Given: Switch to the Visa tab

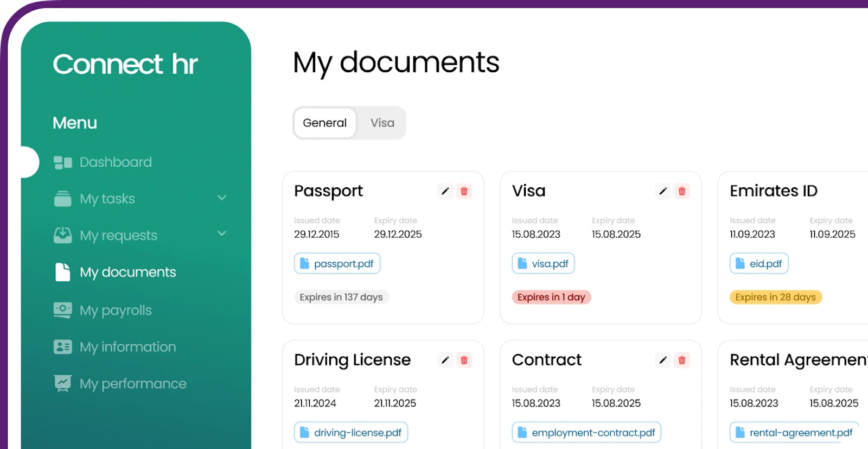Looking at the screenshot, I should point(382,123).
